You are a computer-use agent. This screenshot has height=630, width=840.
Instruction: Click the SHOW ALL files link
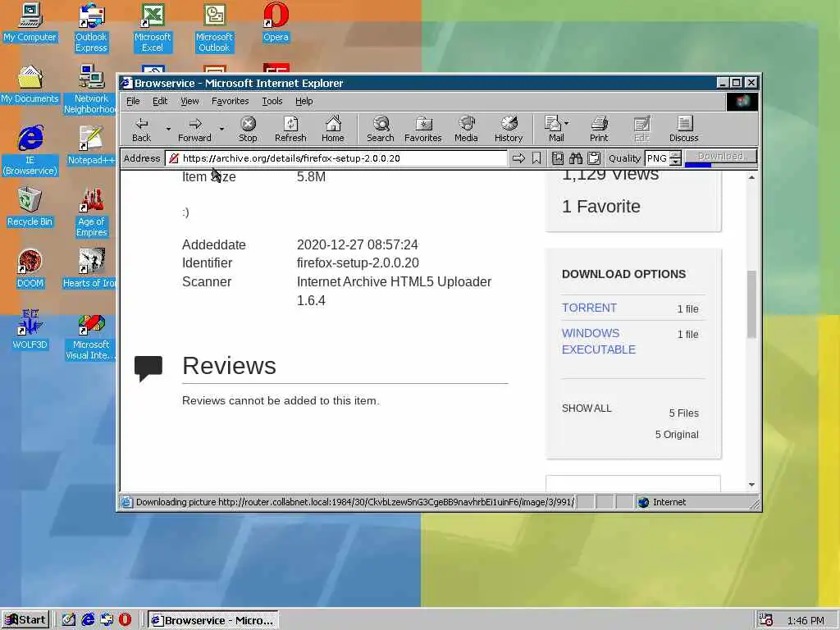[x=587, y=409]
